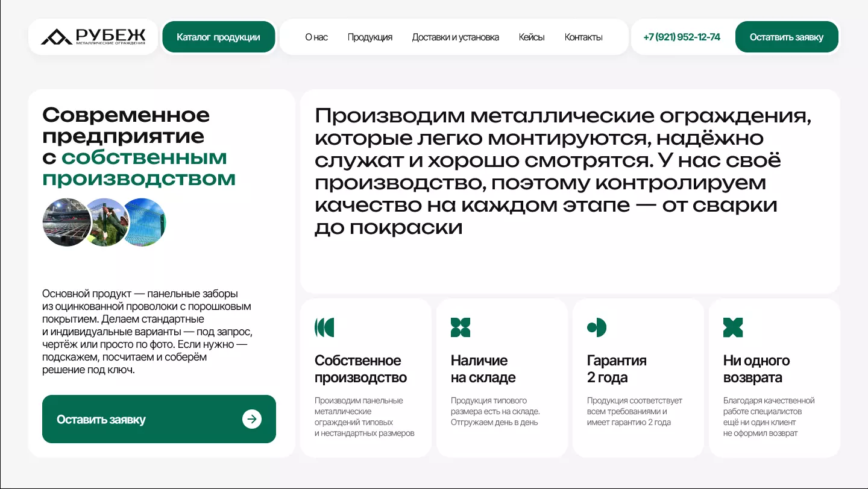Open the Каталог продукции button
The image size is (868, 489).
219,36
